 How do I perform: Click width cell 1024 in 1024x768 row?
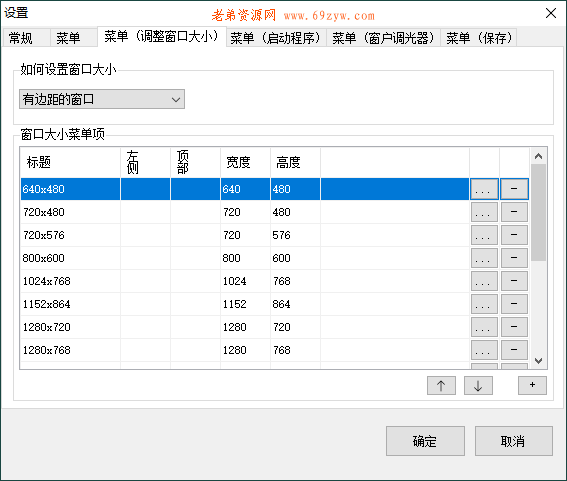point(245,281)
